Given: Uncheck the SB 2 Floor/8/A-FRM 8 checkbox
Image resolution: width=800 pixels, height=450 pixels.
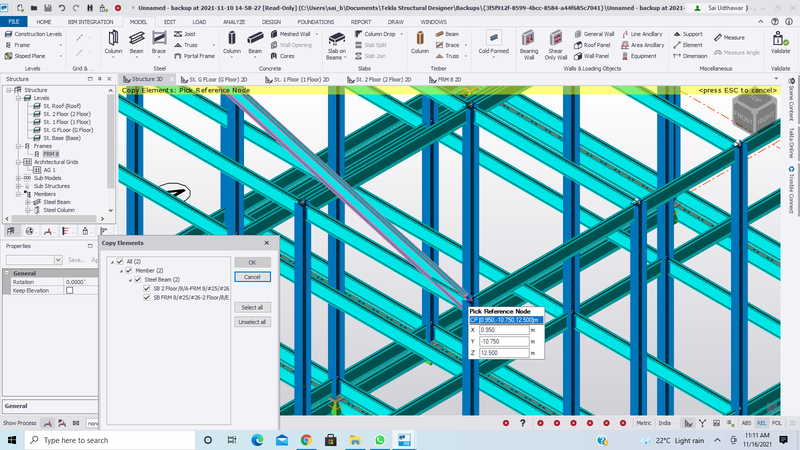Looking at the screenshot, I should coord(147,288).
